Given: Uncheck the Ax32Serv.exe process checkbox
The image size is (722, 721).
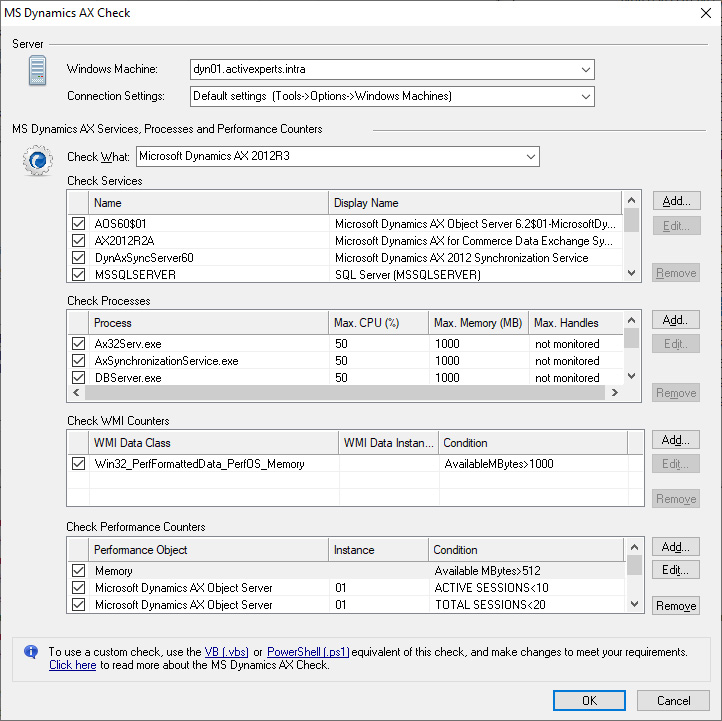Looking at the screenshot, I should click(x=78, y=344).
